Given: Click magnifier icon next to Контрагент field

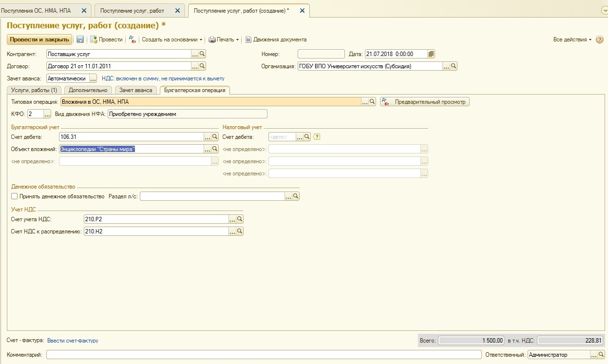Looking at the screenshot, I should pos(202,54).
